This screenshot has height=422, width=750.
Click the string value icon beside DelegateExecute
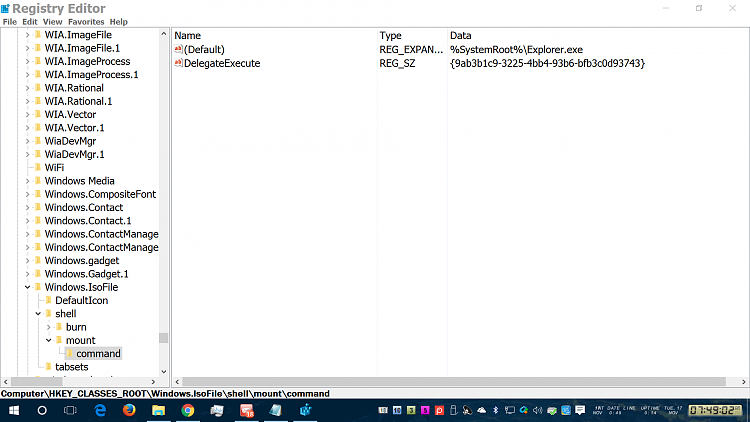click(178, 63)
